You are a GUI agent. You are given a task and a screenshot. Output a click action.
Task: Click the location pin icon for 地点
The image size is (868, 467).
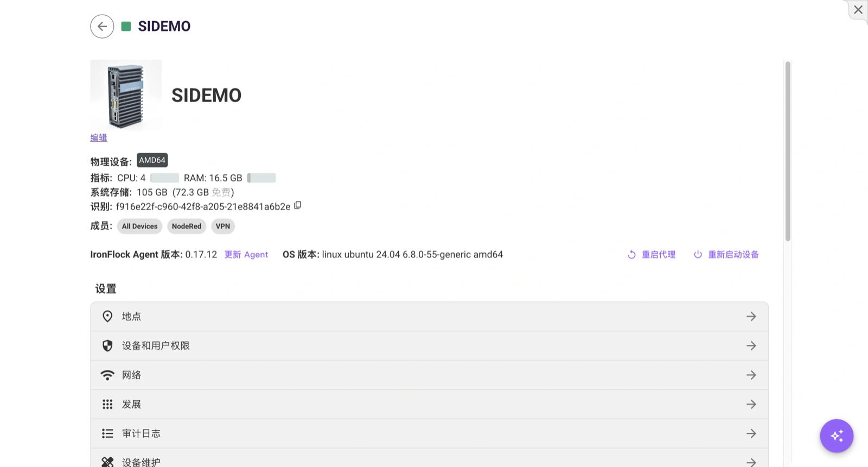107,317
